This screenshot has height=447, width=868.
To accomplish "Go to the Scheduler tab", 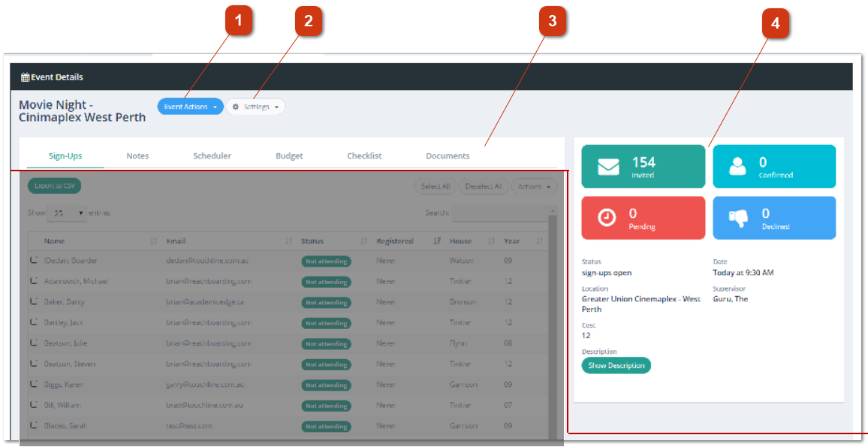I will [x=212, y=156].
